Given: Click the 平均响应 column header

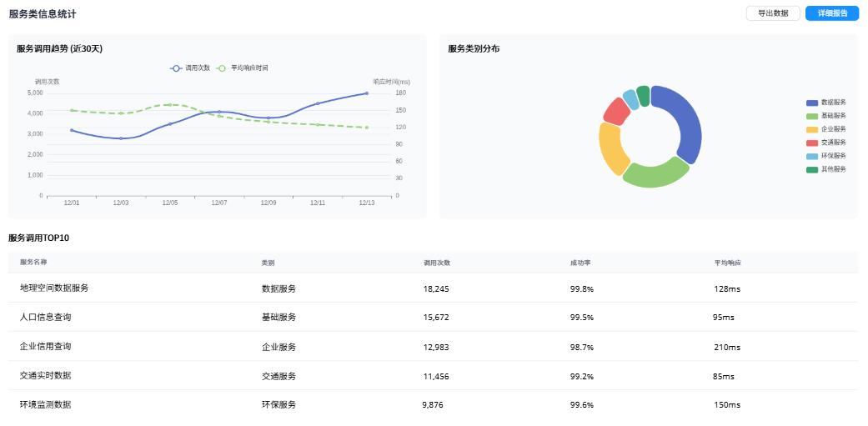Looking at the screenshot, I should pos(727,263).
